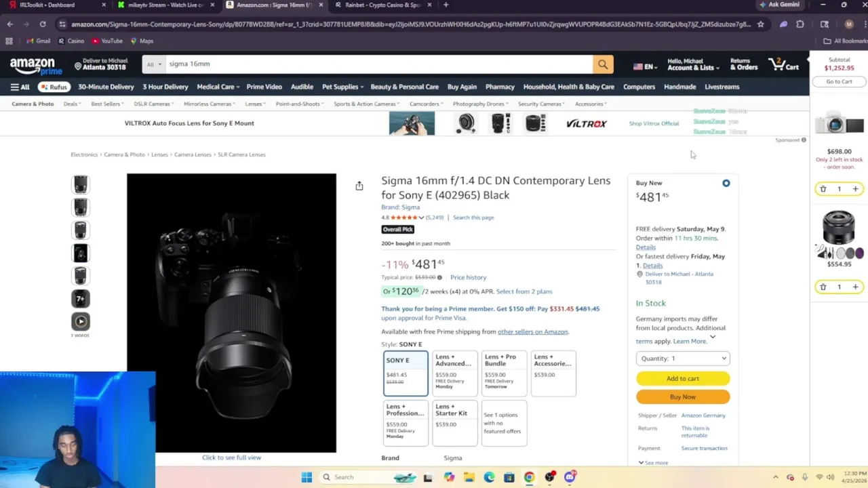Expand Pet Supplies dropdown
This screenshot has height=488, width=868.
click(x=342, y=87)
